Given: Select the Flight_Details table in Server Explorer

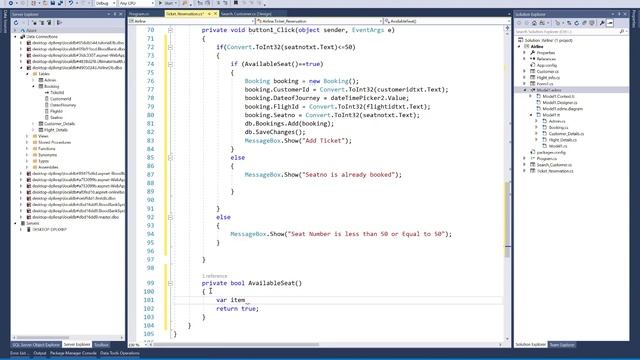Looking at the screenshot, I should [x=56, y=130].
